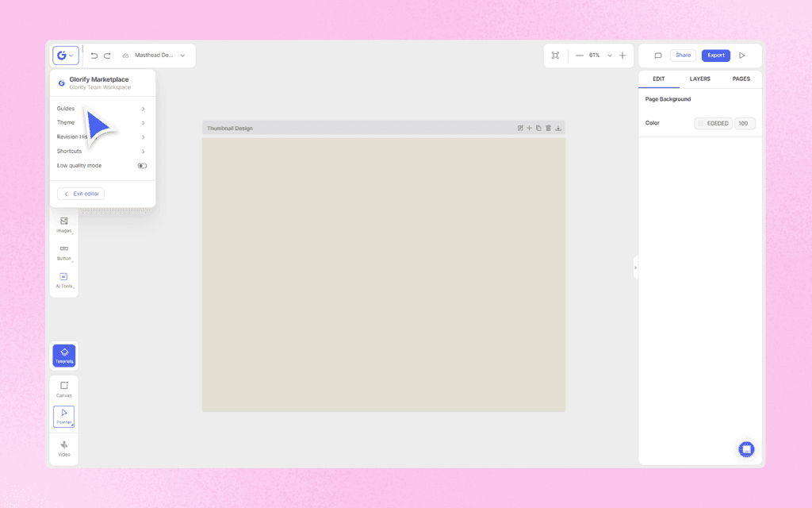Toggle Low quality mode
The width and height of the screenshot is (812, 508).
pos(143,165)
